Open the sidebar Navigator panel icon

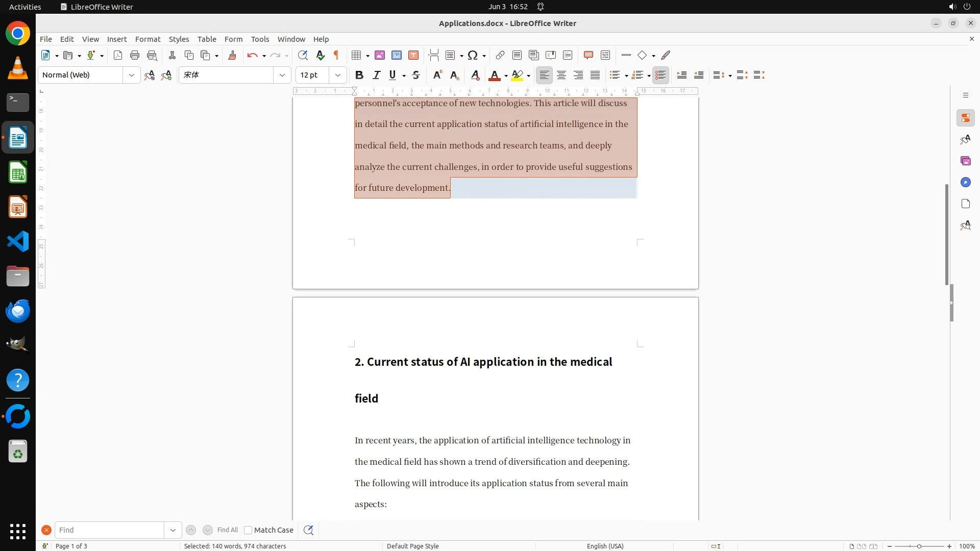[x=965, y=182]
